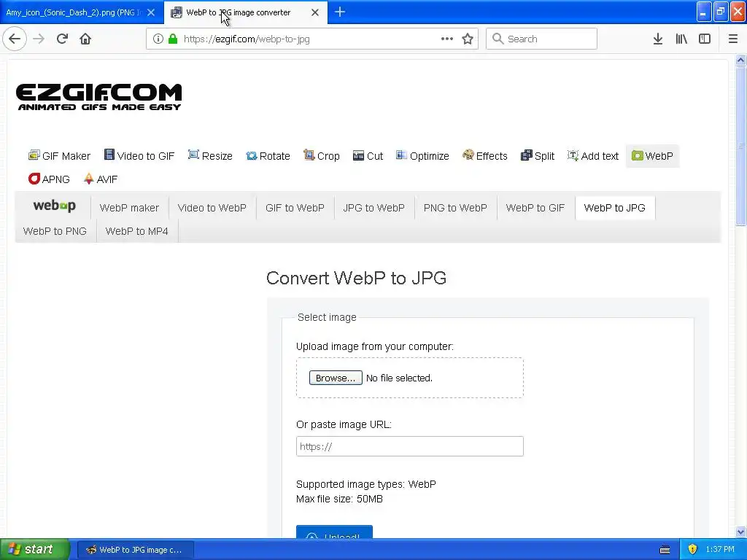Click the Convert WebP to JPG heading

pos(356,278)
